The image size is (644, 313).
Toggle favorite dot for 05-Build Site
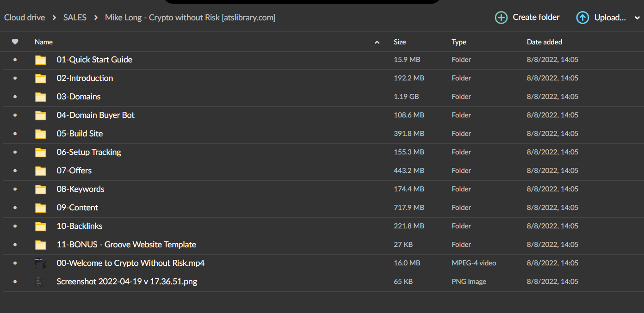(x=15, y=134)
